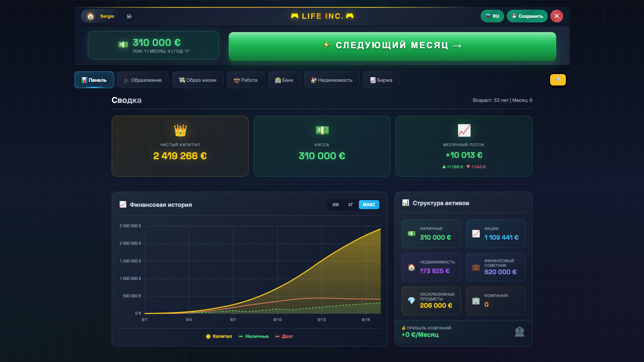Open the Касса summary card
The width and height of the screenshot is (644, 362).
322,146
